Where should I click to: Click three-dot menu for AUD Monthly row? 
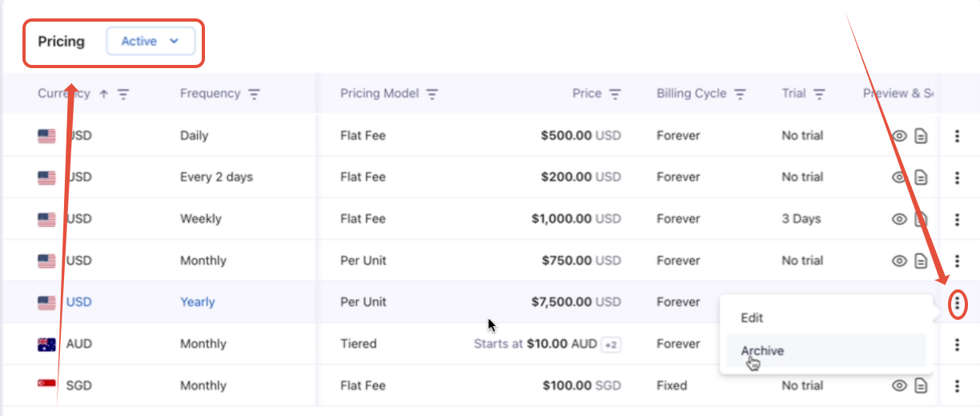click(958, 344)
